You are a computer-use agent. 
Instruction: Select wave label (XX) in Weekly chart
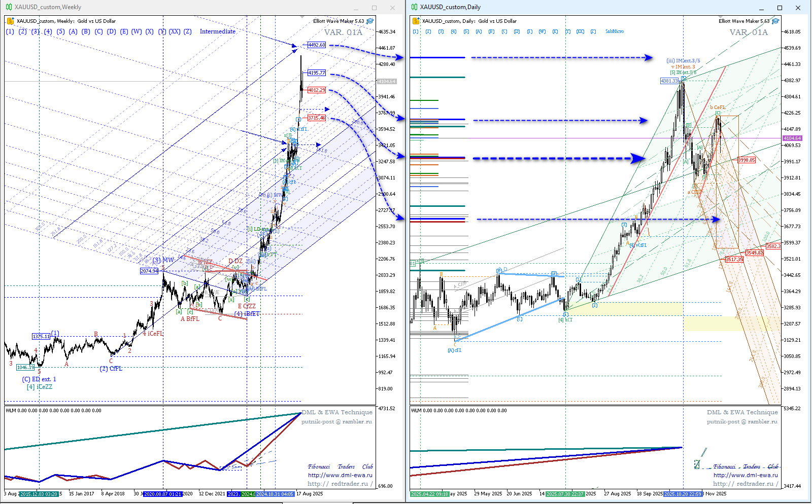pyautogui.click(x=175, y=31)
